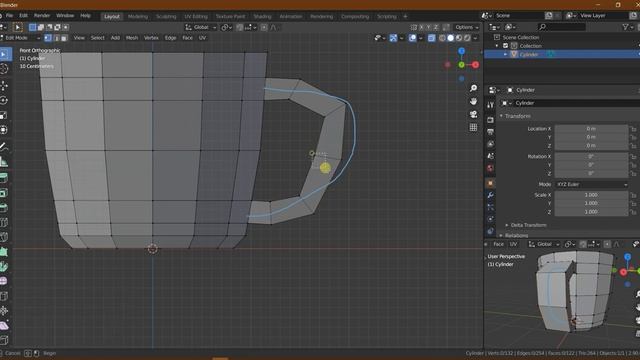
Task: Enable edge select mode
Action: [x=56, y=38]
